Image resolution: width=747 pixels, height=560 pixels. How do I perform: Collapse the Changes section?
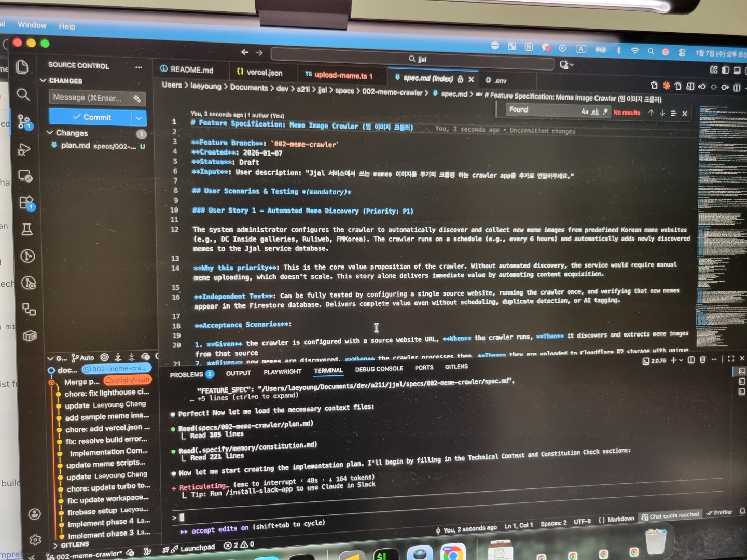point(50,133)
